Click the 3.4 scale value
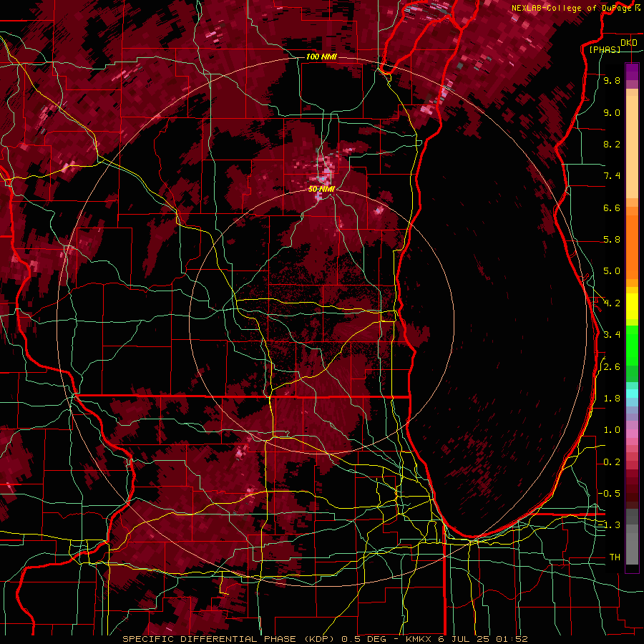644x644 pixels. [612, 335]
